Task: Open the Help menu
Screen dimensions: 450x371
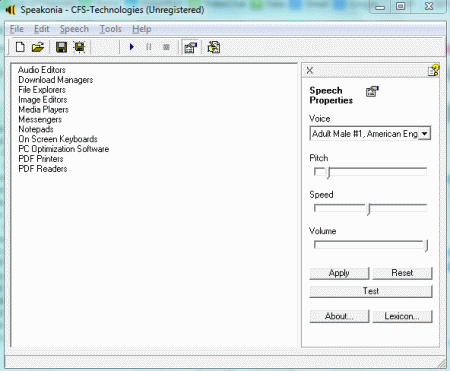Action: 142,29
